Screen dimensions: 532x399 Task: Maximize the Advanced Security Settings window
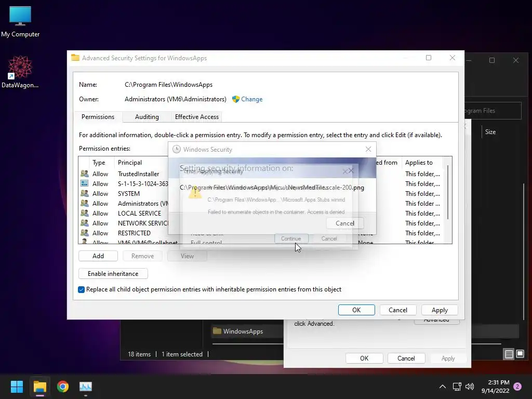pyautogui.click(x=429, y=58)
